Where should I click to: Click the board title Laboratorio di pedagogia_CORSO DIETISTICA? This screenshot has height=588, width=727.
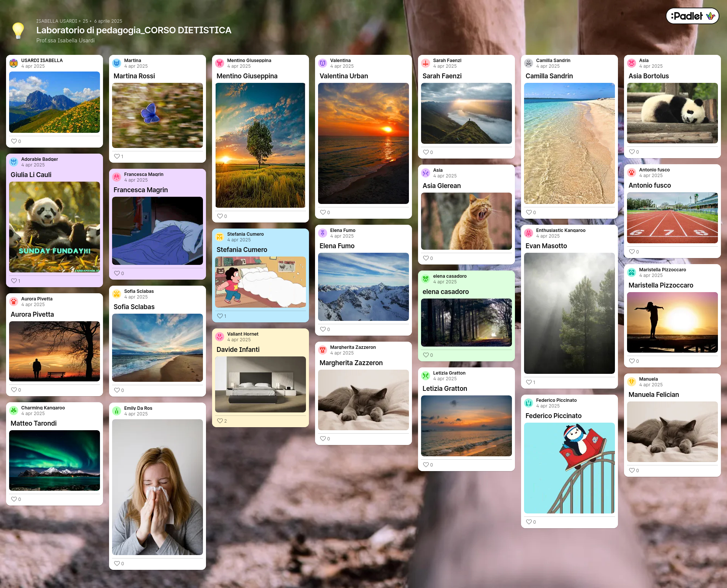click(133, 30)
